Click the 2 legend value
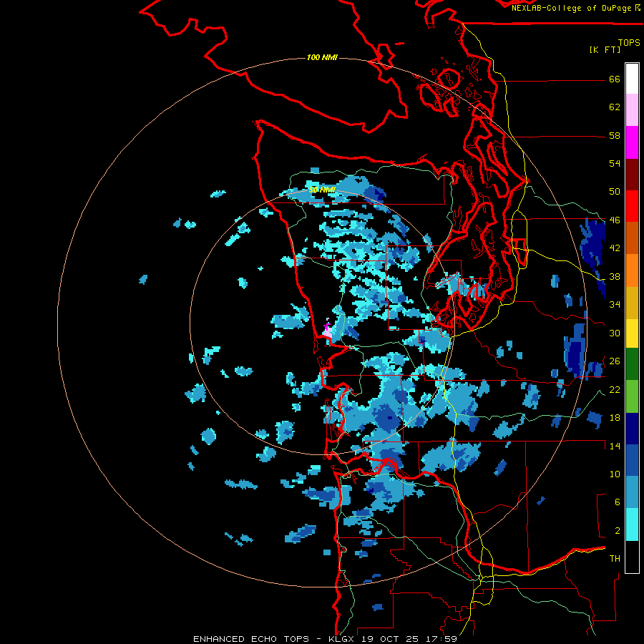The image size is (644, 644). [x=618, y=531]
